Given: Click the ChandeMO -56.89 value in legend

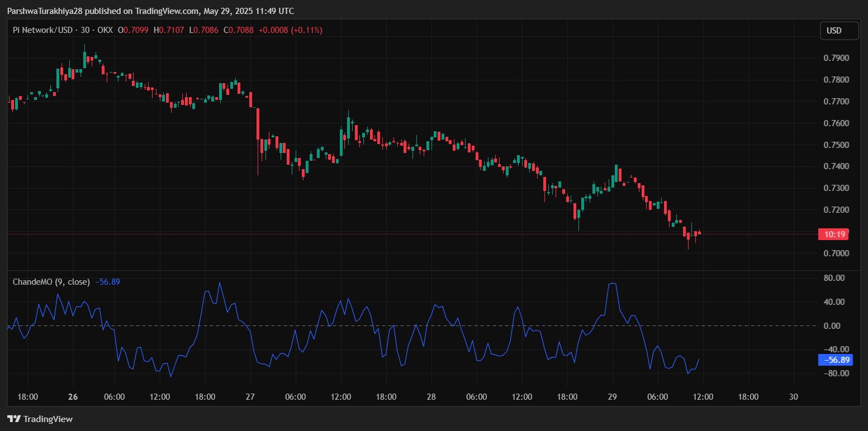Looking at the screenshot, I should [107, 282].
